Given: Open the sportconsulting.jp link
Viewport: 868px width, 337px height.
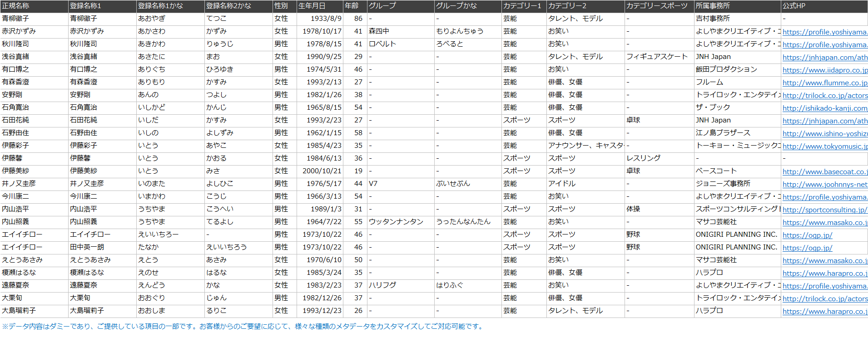Looking at the screenshot, I should coord(824,210).
